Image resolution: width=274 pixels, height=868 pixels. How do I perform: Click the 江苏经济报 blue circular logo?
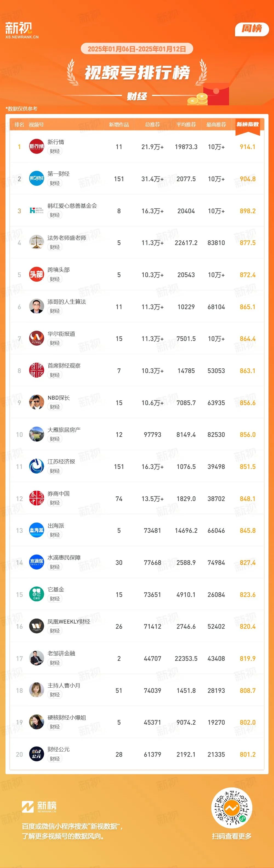(36, 466)
